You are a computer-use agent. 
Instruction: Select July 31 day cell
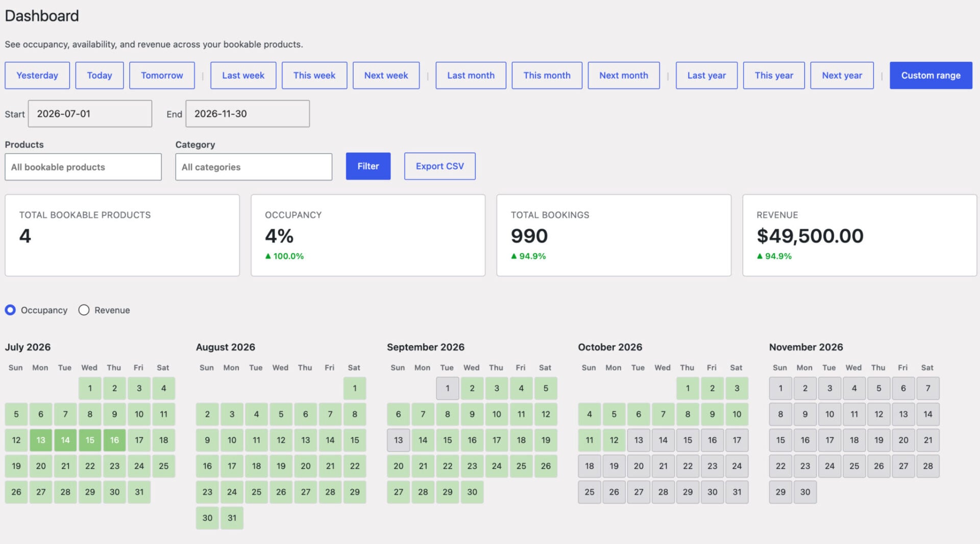coord(139,492)
